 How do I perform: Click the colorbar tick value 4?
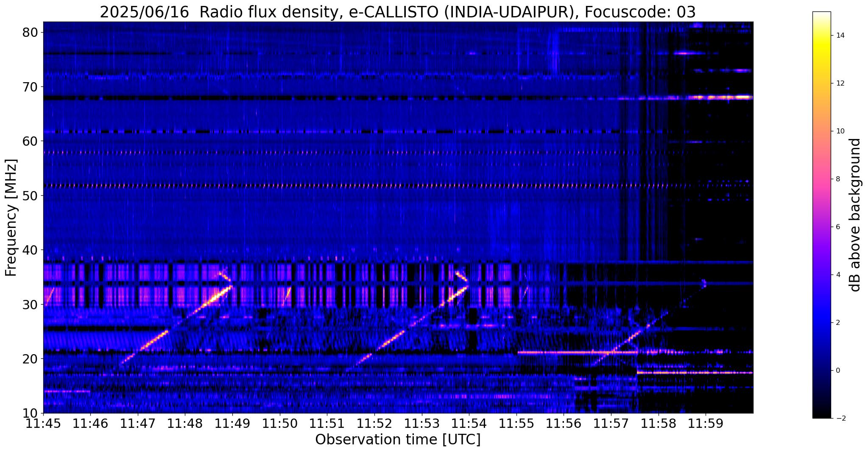pos(838,275)
